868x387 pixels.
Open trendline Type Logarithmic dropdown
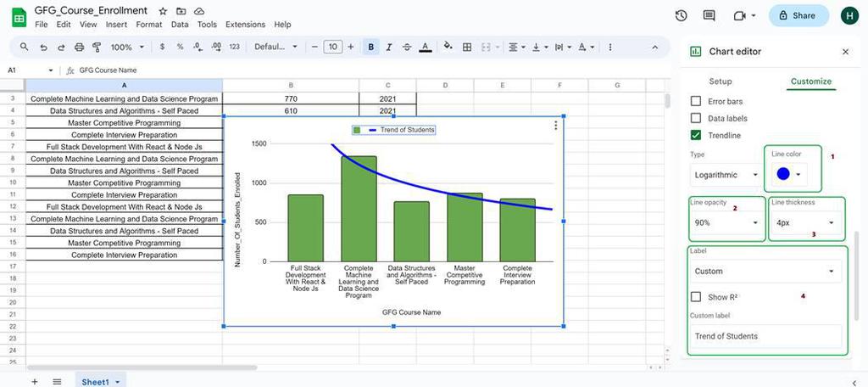click(x=726, y=175)
